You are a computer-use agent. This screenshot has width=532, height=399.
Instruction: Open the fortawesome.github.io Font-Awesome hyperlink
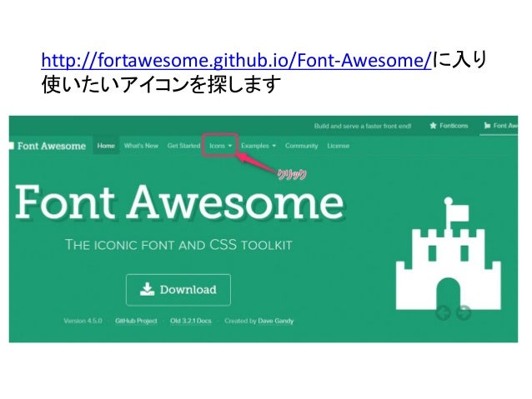pyautogui.click(x=236, y=60)
